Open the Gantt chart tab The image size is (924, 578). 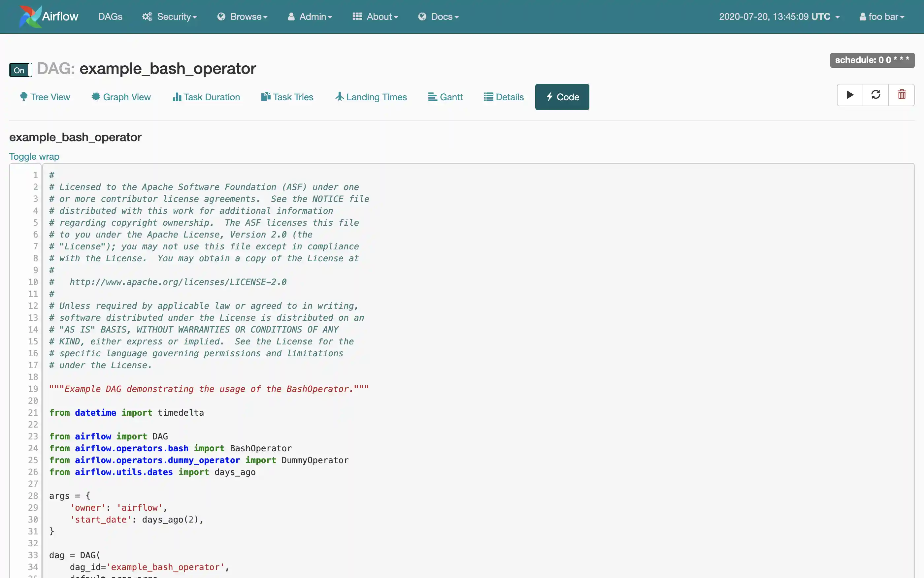(x=445, y=97)
